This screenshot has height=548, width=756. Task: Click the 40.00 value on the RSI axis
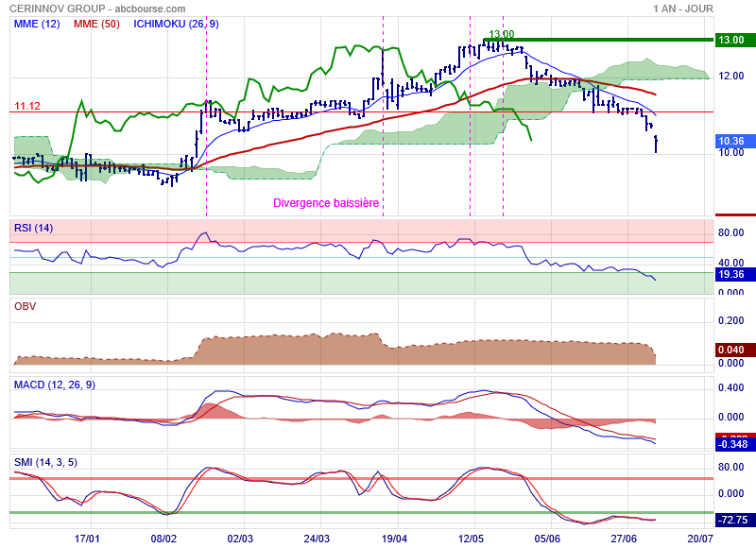point(730,263)
